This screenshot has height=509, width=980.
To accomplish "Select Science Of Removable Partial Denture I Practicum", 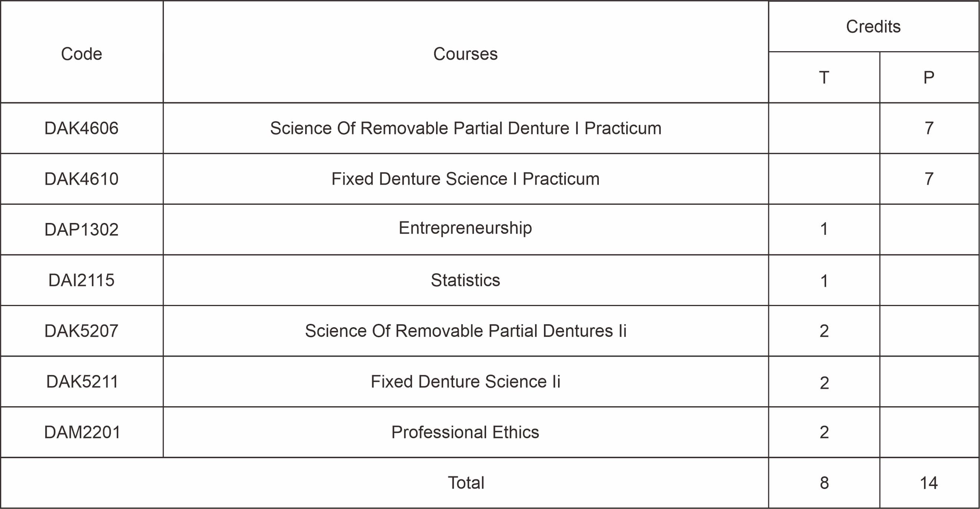I will coord(466,128).
